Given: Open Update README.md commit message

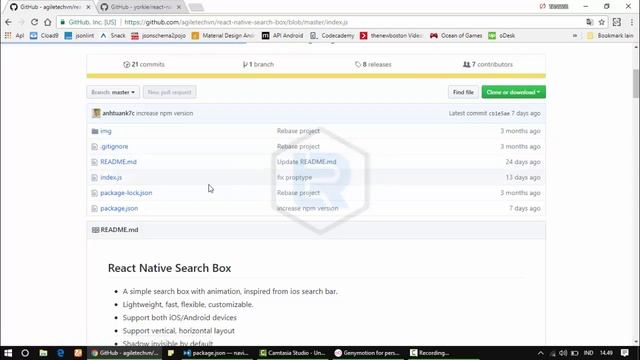Looking at the screenshot, I should pos(307,162).
